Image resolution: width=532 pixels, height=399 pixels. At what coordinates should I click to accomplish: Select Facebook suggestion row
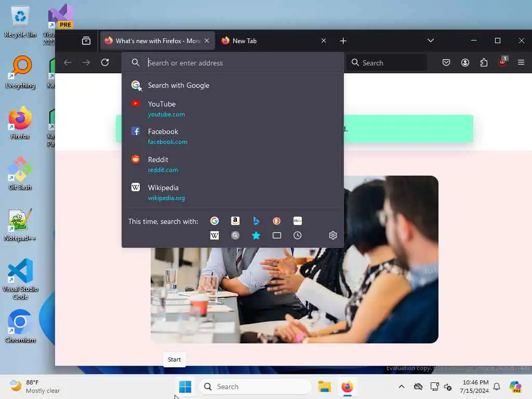[233, 137]
